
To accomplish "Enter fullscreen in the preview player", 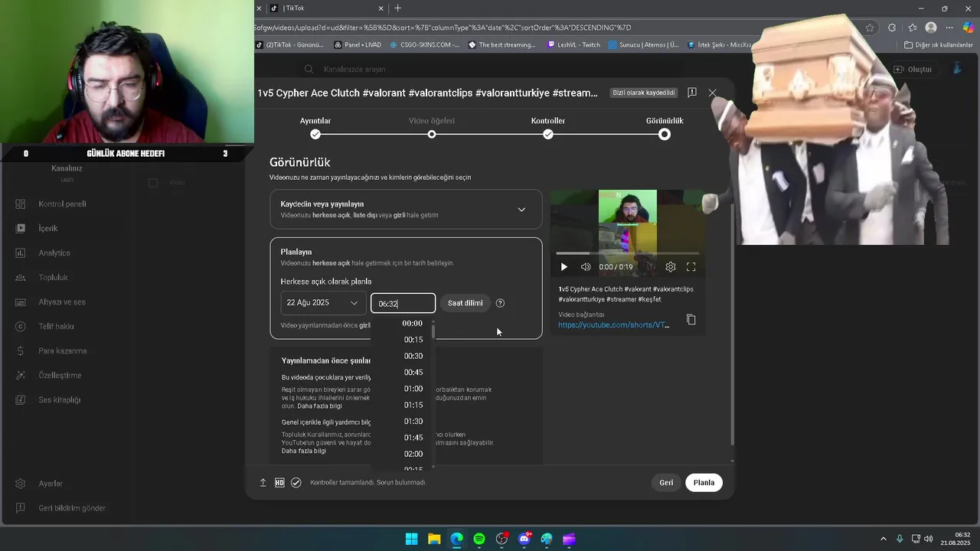I will 691,267.
